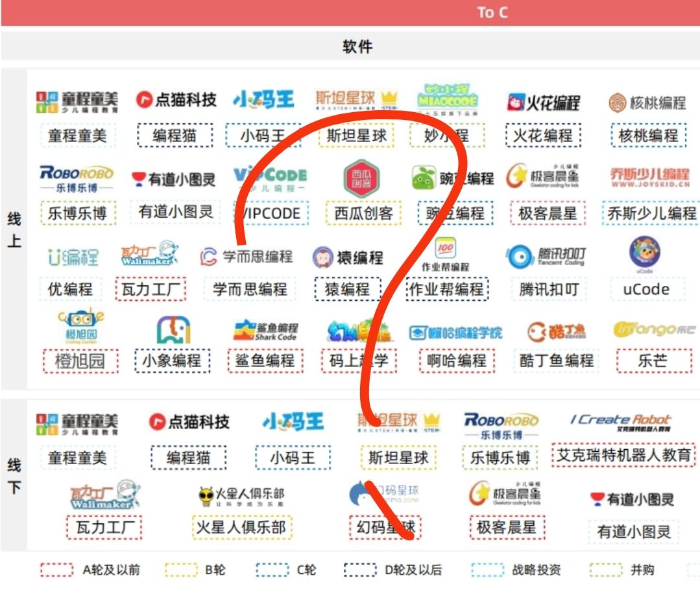The image size is (700, 610).
Task: Choose the 猿编程 monkey logo
Action: point(347,257)
